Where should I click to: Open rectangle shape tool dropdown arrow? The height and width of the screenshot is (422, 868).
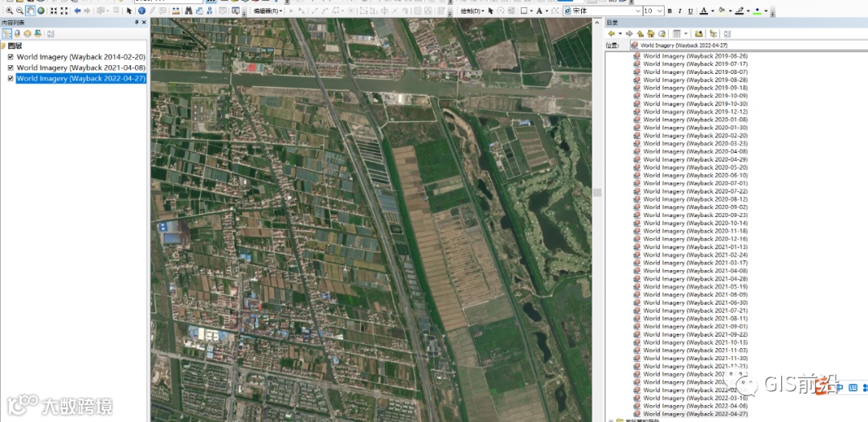pos(531,11)
